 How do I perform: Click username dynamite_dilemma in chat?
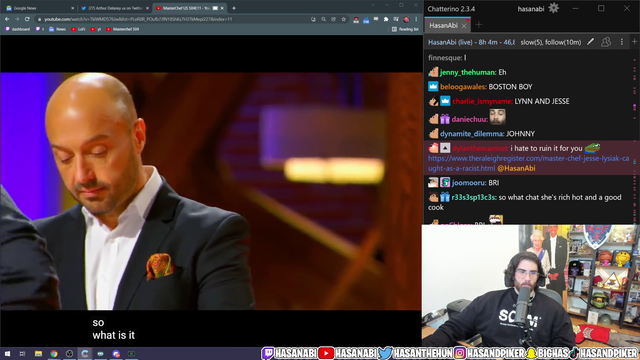pos(472,134)
